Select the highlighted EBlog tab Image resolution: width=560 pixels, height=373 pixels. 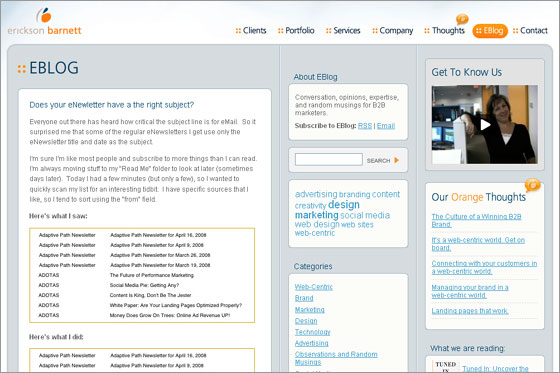point(490,31)
